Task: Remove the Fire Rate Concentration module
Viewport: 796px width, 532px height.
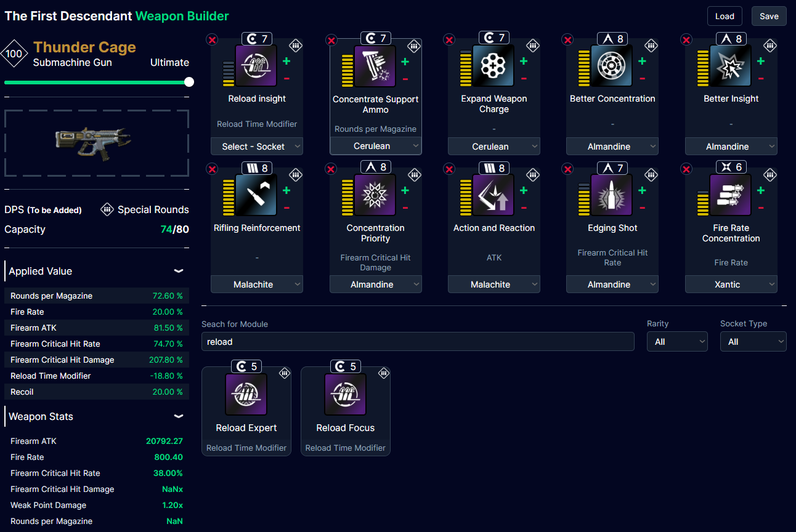Action: point(686,169)
